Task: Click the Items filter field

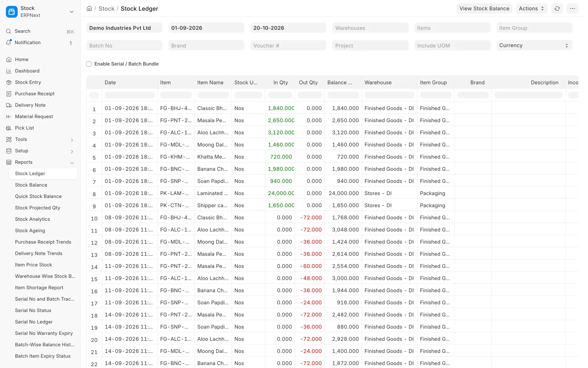Action: click(x=452, y=28)
